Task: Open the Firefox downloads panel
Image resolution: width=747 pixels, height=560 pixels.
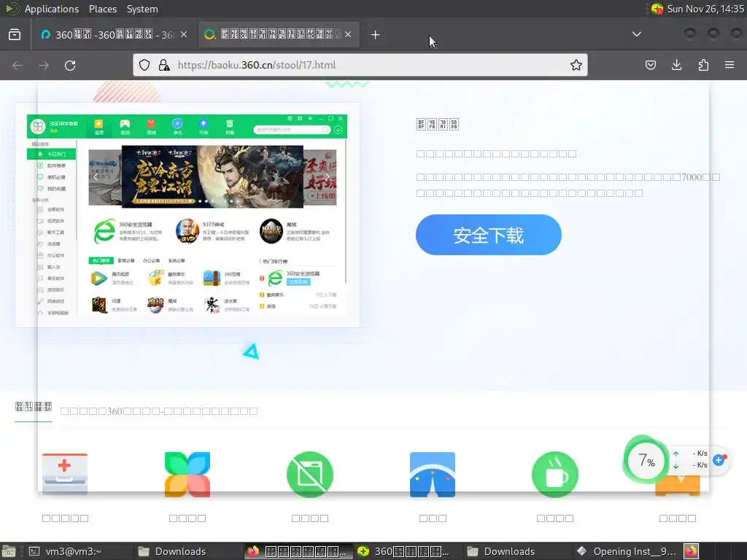Action: [676, 65]
